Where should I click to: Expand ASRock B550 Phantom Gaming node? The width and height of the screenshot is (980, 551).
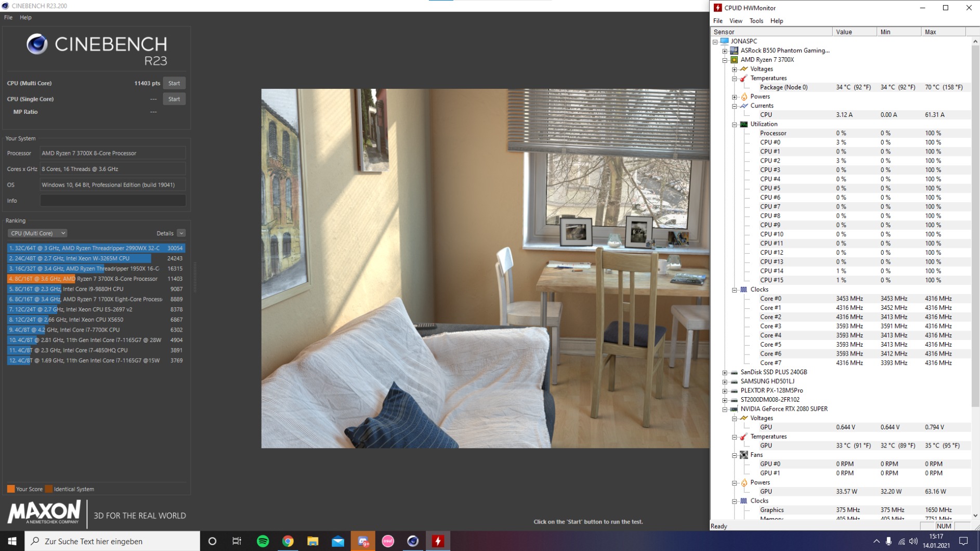click(725, 51)
